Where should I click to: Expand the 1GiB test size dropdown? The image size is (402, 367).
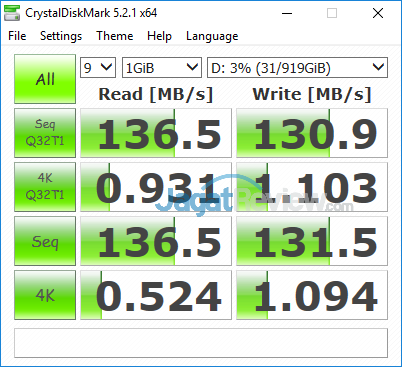pyautogui.click(x=162, y=68)
